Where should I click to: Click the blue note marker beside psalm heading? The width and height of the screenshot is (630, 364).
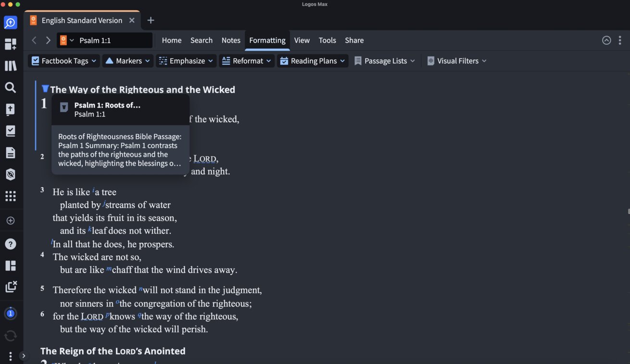click(45, 88)
